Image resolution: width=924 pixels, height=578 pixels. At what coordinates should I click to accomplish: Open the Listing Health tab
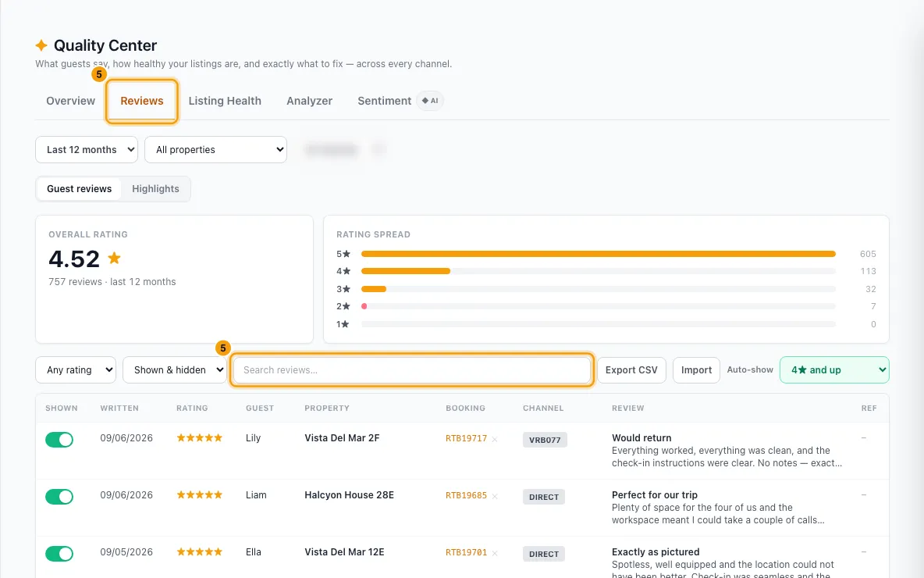[225, 101]
